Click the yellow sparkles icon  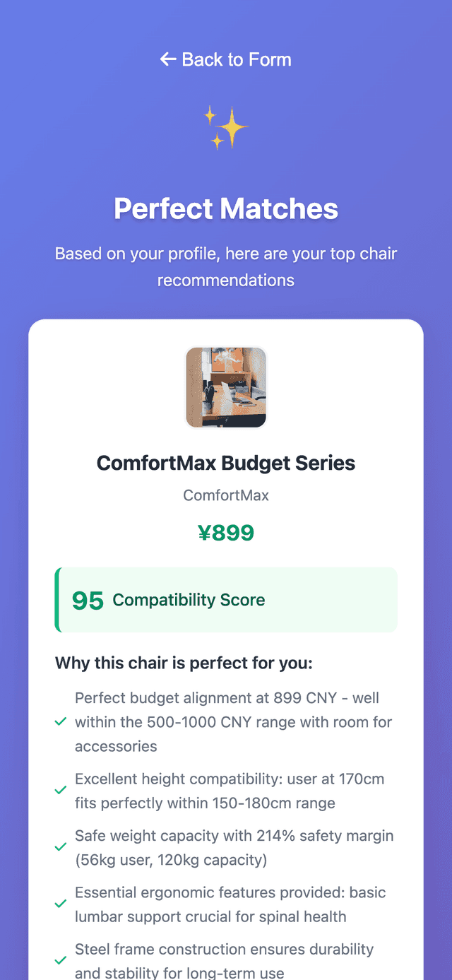(226, 127)
